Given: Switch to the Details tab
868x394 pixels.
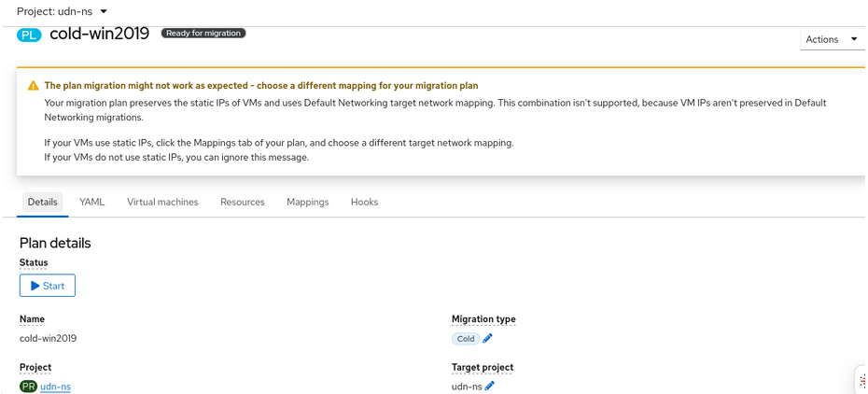Looking at the screenshot, I should click(42, 202).
